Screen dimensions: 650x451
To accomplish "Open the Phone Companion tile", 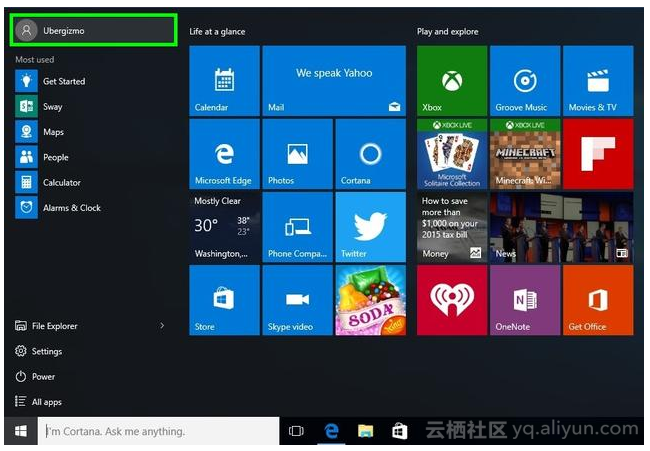I will coord(298,227).
